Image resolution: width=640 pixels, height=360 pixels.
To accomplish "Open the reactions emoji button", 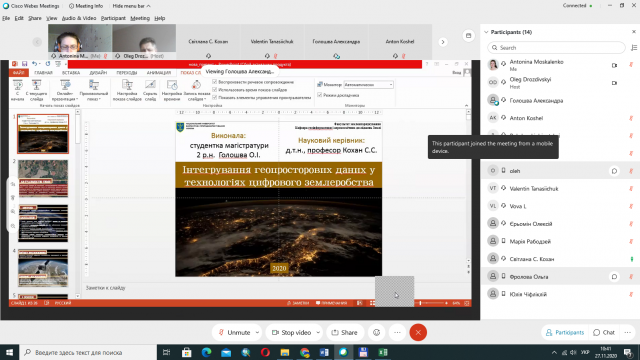I will click(376, 333).
